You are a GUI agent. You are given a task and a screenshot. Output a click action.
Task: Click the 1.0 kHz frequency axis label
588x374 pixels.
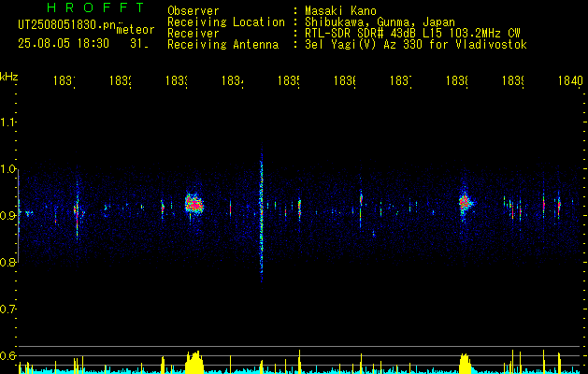pos(8,169)
